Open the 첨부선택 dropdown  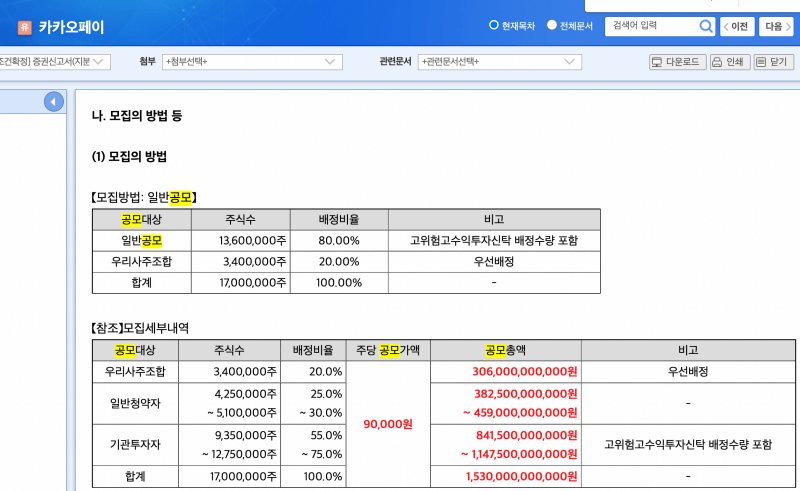coord(252,62)
